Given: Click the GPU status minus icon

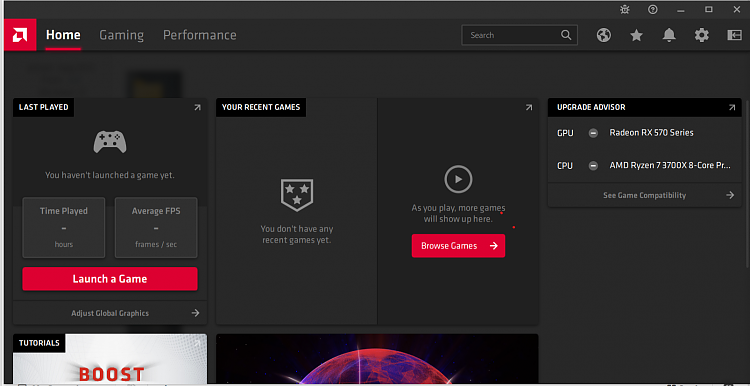Looking at the screenshot, I should tap(593, 133).
